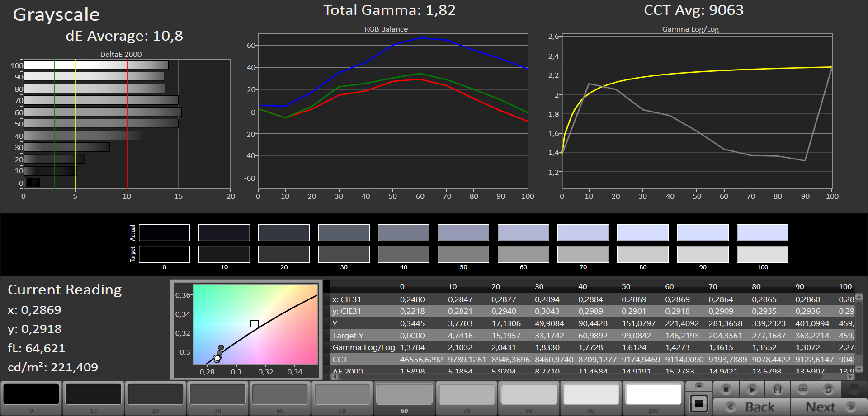Click data table vertical scrollbar up arrow
The width and height of the screenshot is (868, 416).
(859, 297)
